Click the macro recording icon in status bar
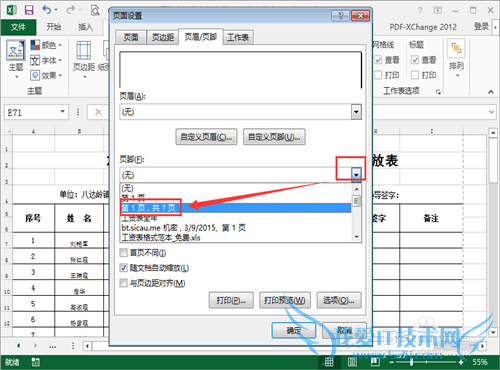This screenshot has width=500, height=370. tap(36, 362)
